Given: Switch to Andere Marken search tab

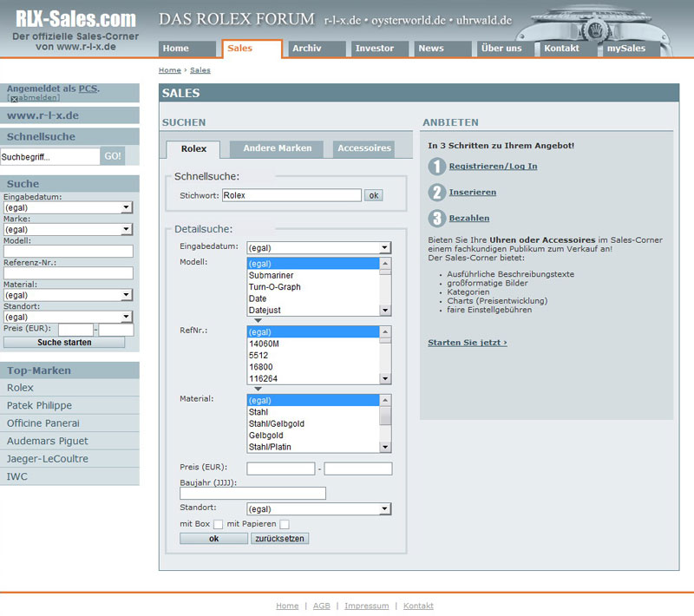Looking at the screenshot, I should (x=277, y=148).
